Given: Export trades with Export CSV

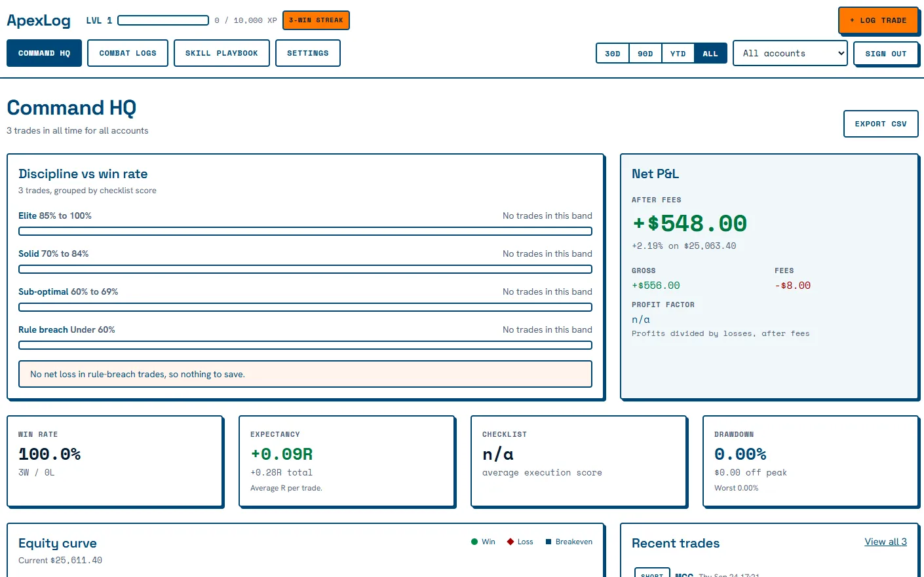Looking at the screenshot, I should pyautogui.click(x=881, y=124).
